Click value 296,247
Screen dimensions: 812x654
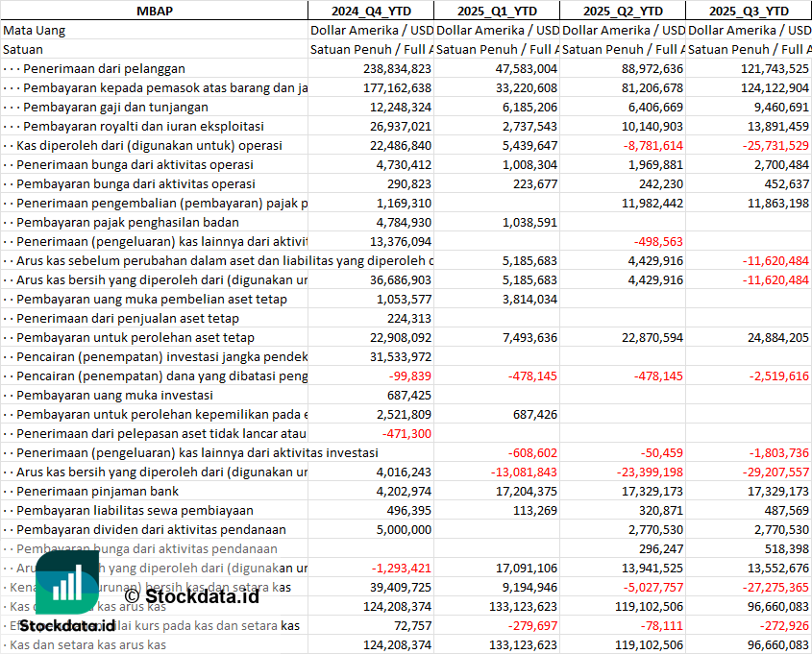click(x=661, y=548)
